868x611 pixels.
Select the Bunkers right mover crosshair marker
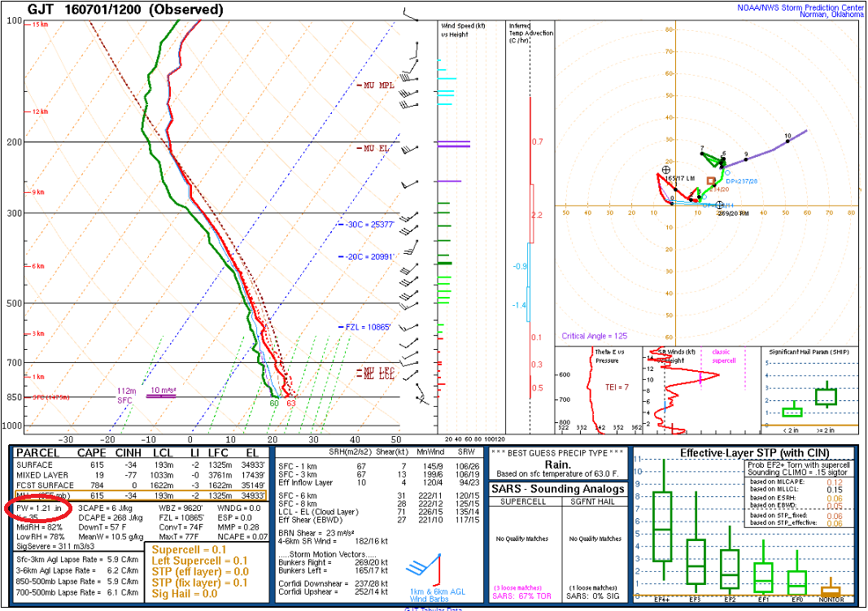coord(719,205)
